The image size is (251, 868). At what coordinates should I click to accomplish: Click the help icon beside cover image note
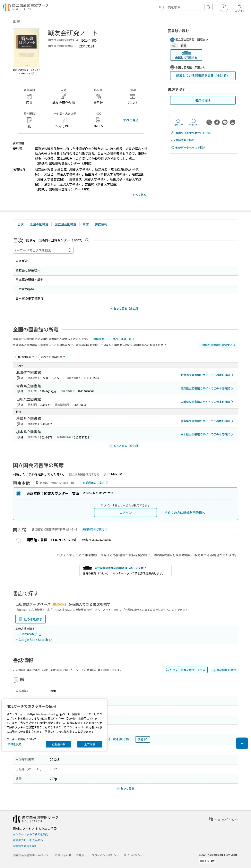pos(33,73)
